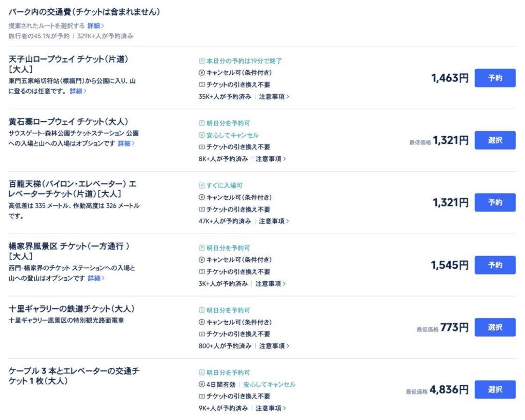Click the ticket icon beside チケットの引き換え不要 under 百龍天梯
The height and width of the screenshot is (420, 525).
pyautogui.click(x=201, y=209)
